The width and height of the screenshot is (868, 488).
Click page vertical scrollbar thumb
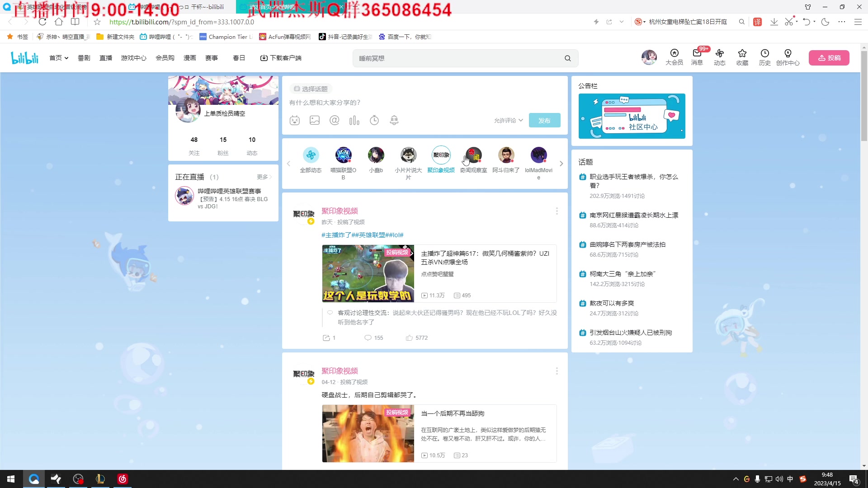864,96
